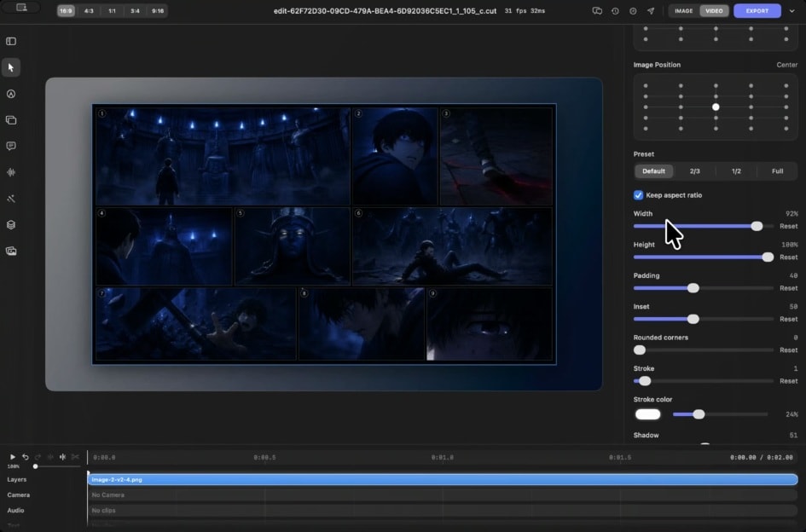
Task: Choose the 1/2 preset
Action: pos(736,171)
